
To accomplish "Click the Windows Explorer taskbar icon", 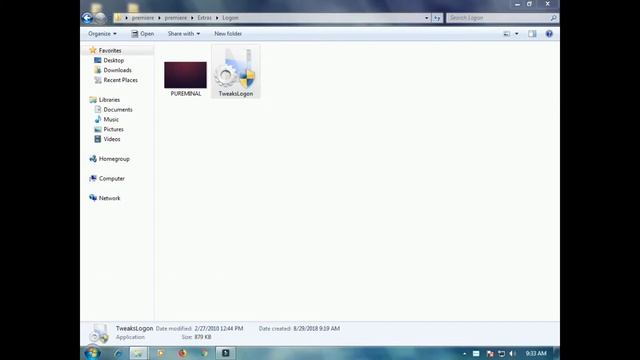I will click(139, 353).
